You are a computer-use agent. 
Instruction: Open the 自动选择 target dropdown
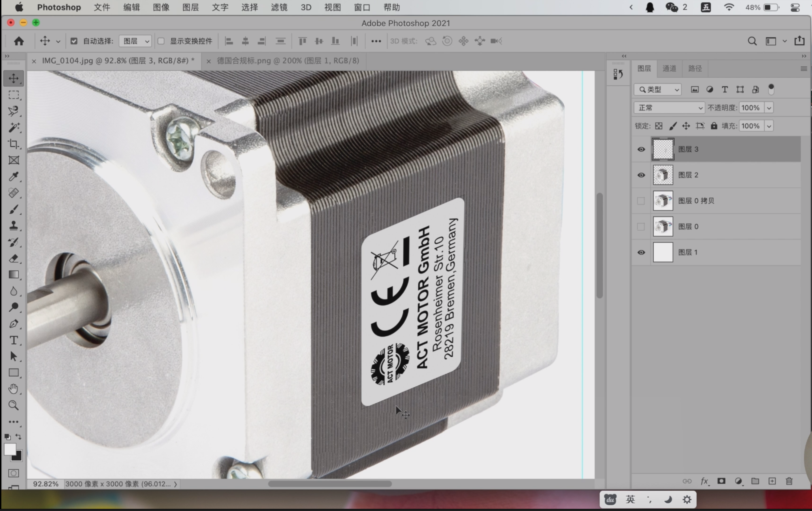(135, 41)
